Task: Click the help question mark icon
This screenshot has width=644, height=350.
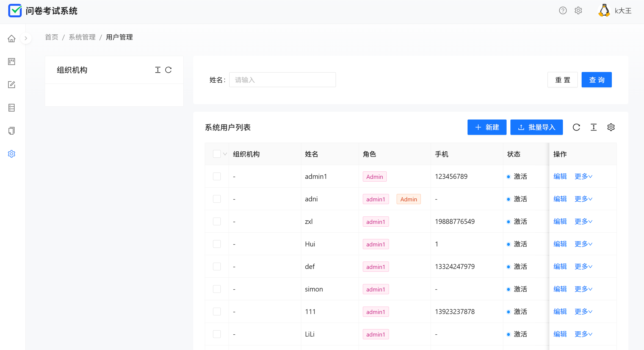Action: click(x=563, y=11)
